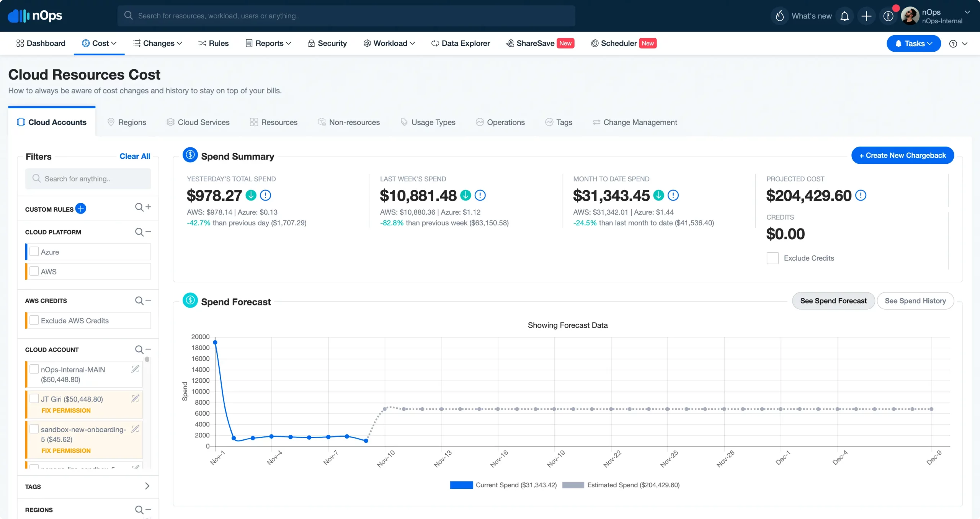Toggle Estimated Spend gray legend swatch
980x519 pixels.
pyautogui.click(x=573, y=485)
